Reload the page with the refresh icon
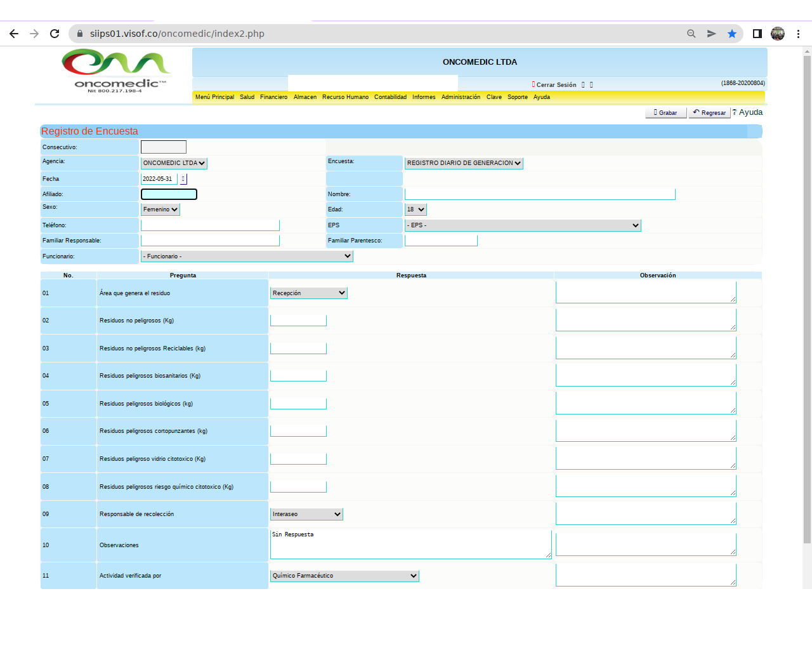The image size is (812, 650). 55,34
